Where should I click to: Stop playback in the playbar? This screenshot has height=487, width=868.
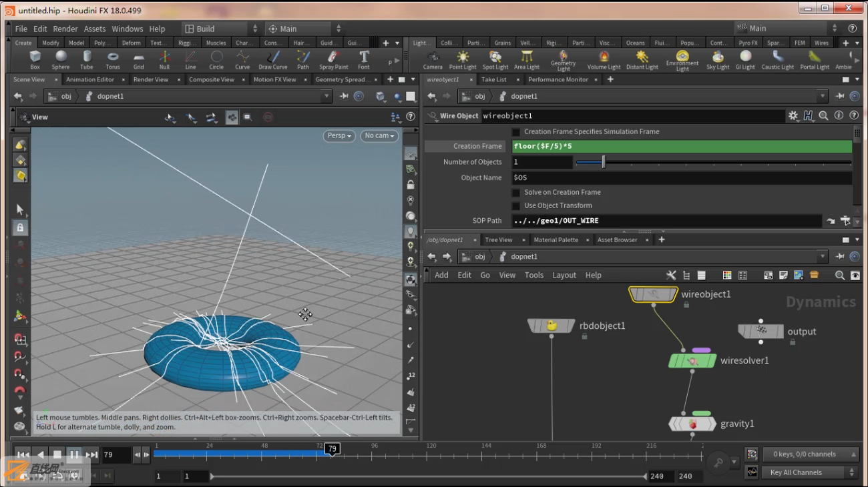tap(57, 455)
